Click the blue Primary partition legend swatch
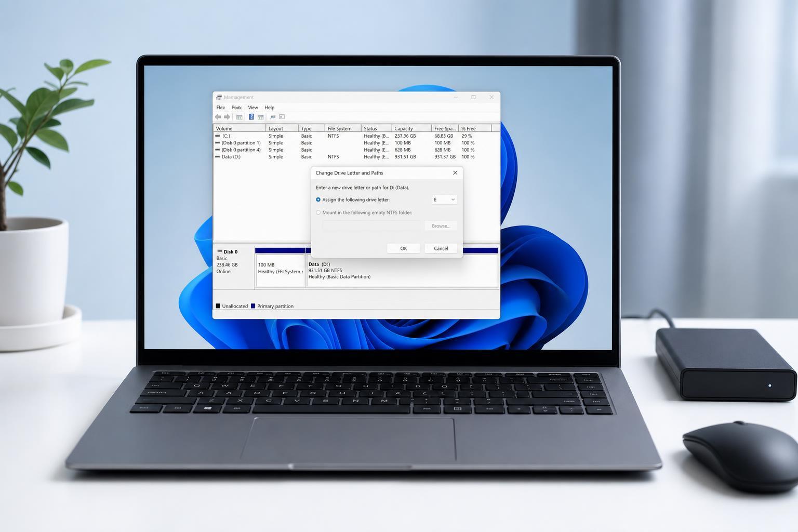This screenshot has height=532, width=798. (x=253, y=306)
